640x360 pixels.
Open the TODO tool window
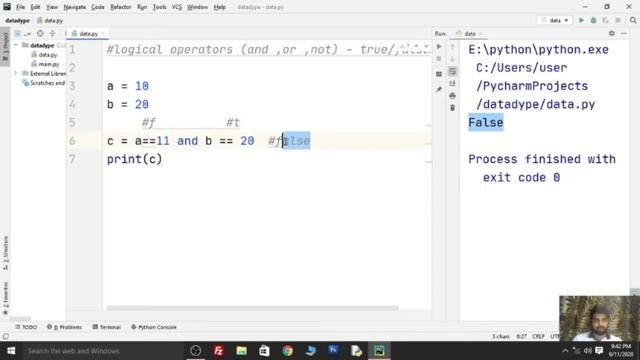(26, 327)
